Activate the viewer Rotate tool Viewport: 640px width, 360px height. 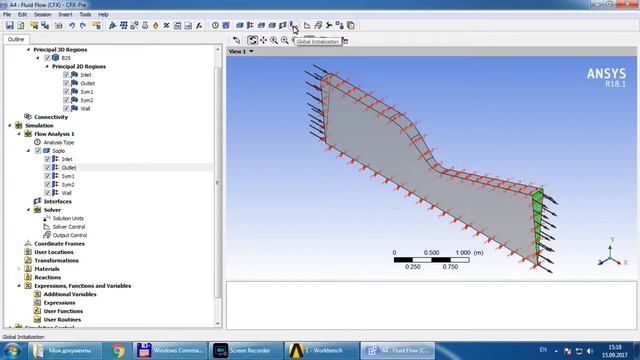pyautogui.click(x=252, y=40)
